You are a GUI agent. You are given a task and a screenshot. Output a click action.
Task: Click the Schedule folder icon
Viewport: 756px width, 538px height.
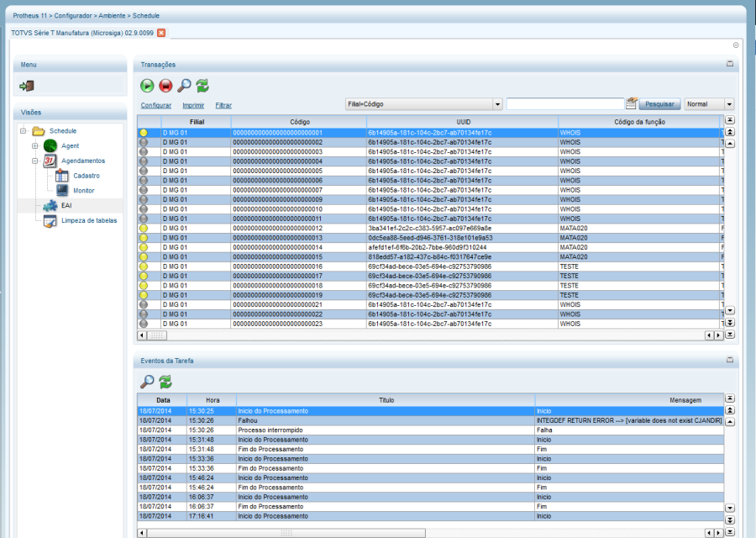39,131
